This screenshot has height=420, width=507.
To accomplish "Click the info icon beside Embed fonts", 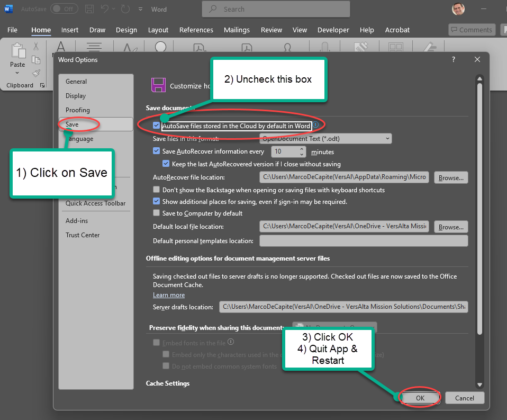I will [231, 342].
